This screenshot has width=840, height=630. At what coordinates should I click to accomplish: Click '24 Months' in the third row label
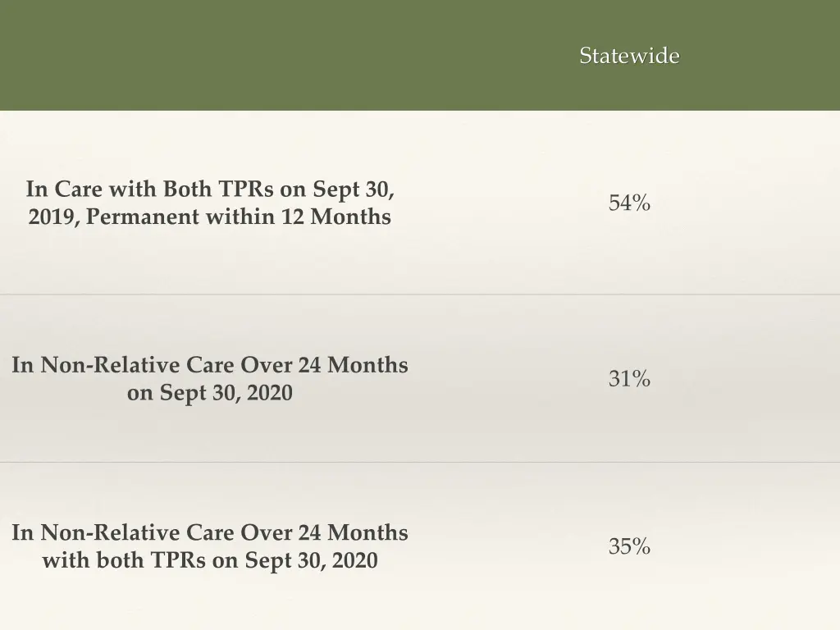click(x=353, y=532)
